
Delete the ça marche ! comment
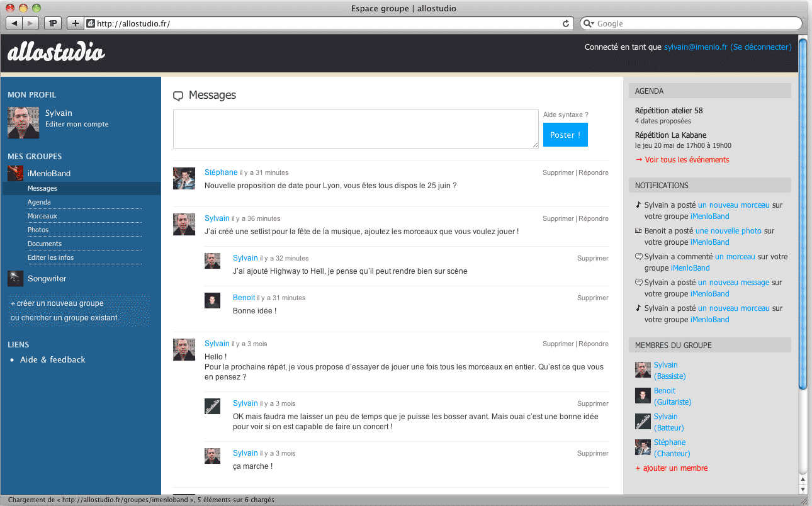click(x=593, y=453)
